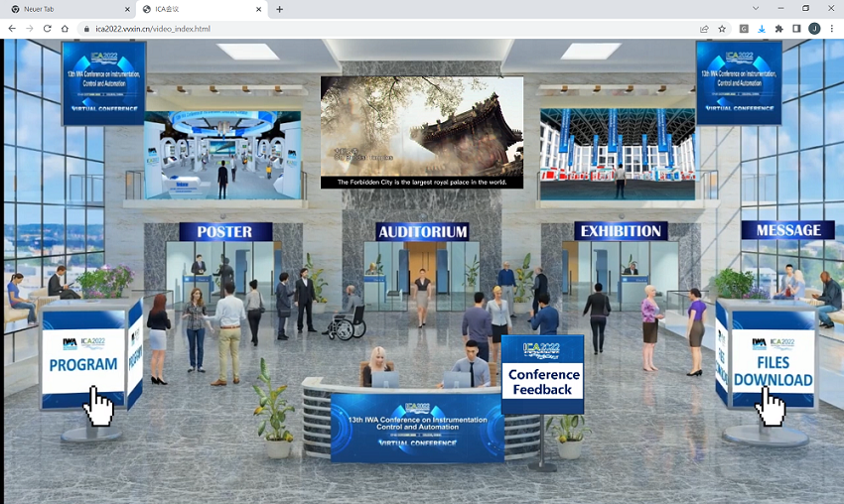The height and width of the screenshot is (504, 844).
Task: Click the upper right ICA2022 banner
Action: [739, 82]
